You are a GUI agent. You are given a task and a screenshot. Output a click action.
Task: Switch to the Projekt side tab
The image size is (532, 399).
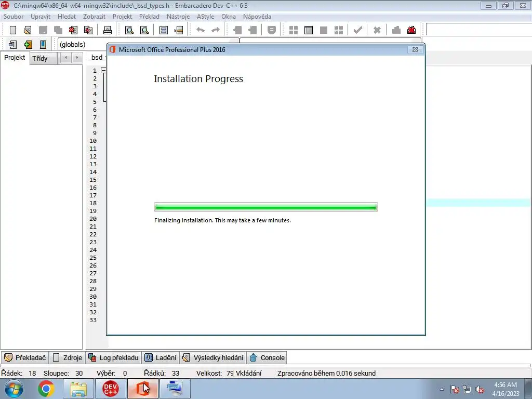[15, 57]
